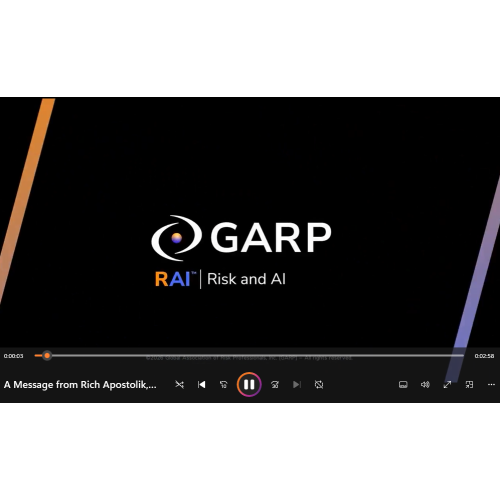Open the more options menu
The image size is (500, 500).
coord(491,384)
